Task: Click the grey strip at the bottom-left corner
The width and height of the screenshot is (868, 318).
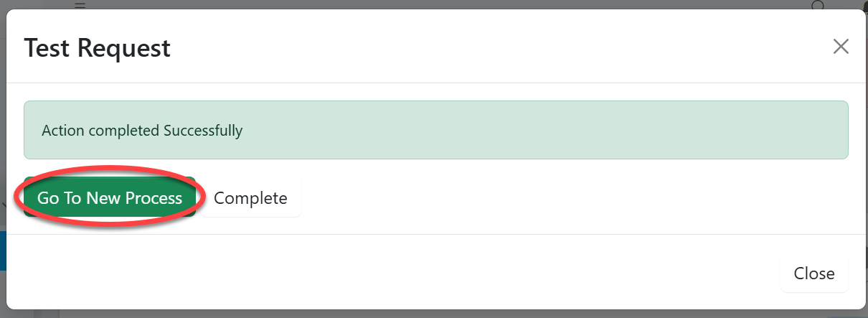Action: coord(29,314)
